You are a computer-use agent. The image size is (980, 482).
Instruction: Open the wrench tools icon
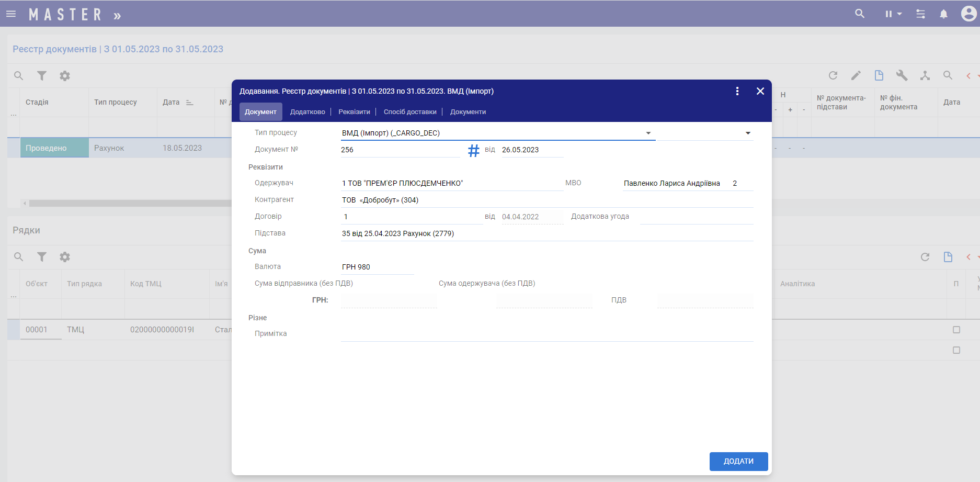click(902, 76)
